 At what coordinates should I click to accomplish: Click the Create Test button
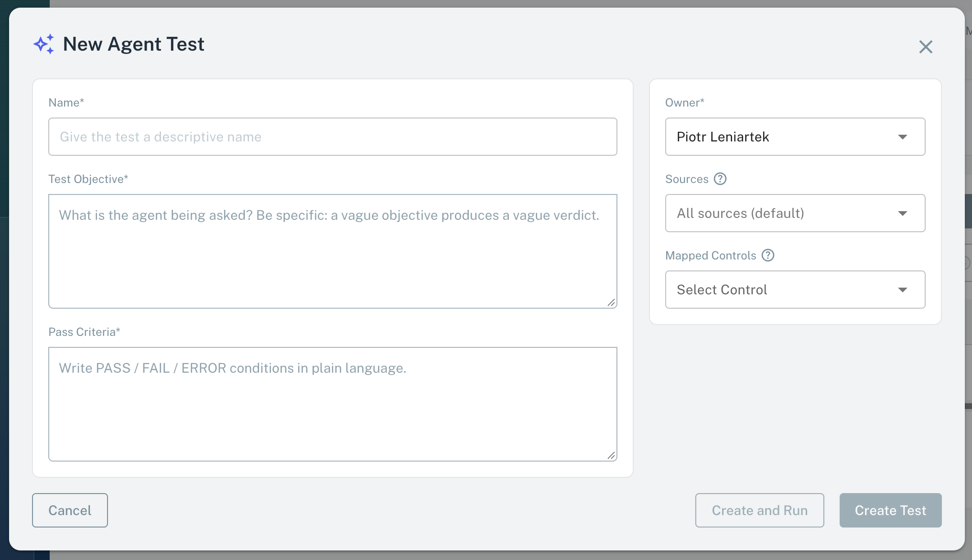[x=890, y=510]
